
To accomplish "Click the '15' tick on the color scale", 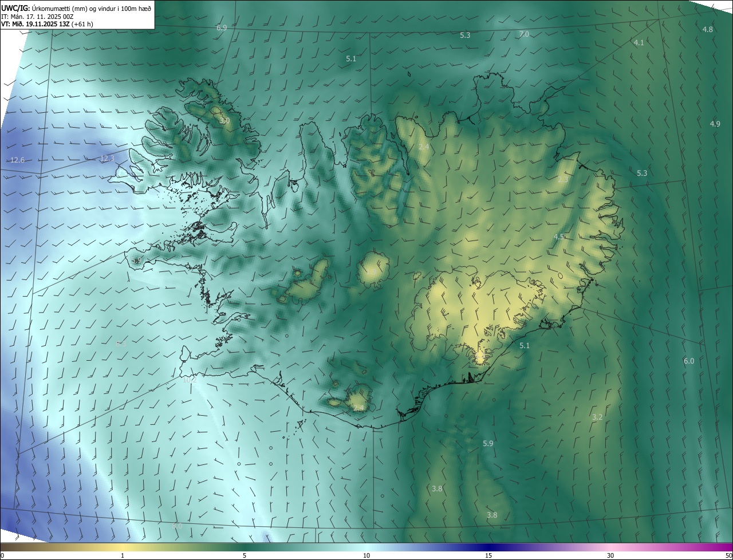I will click(x=488, y=556).
